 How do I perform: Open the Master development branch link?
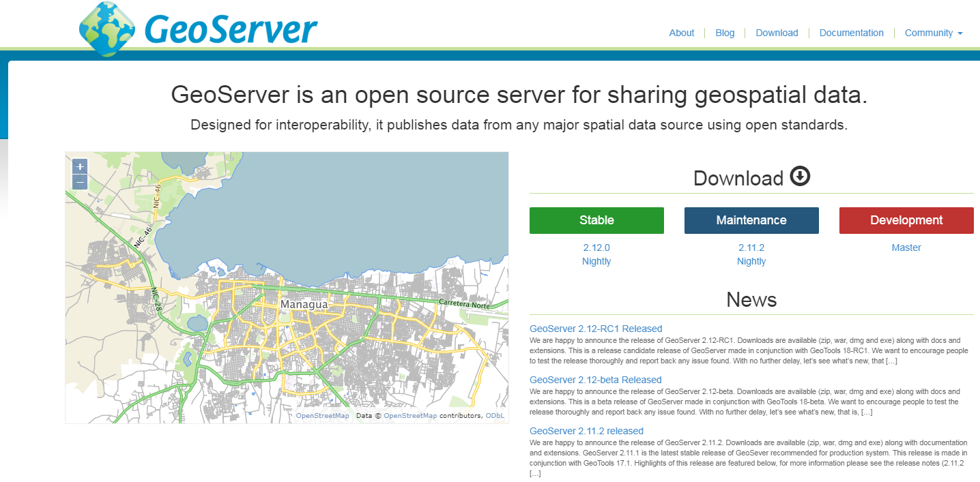(906, 247)
